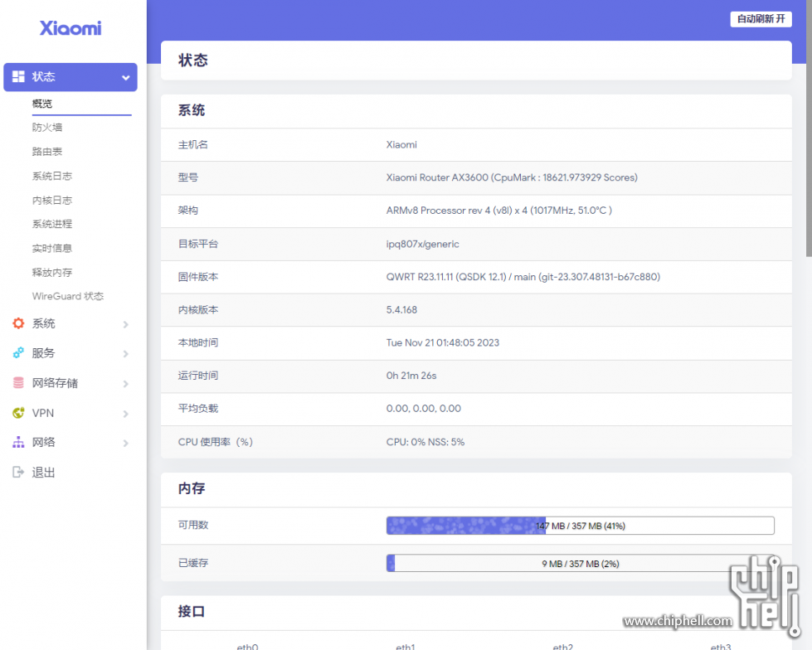Select the 系统 sidebar menu label
This screenshot has height=650, width=812.
[x=43, y=323]
